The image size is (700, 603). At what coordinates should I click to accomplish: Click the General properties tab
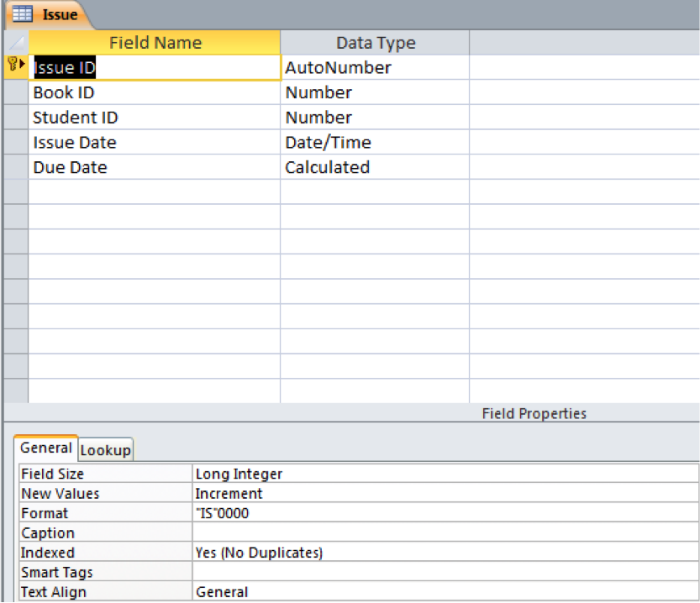pos(46,448)
